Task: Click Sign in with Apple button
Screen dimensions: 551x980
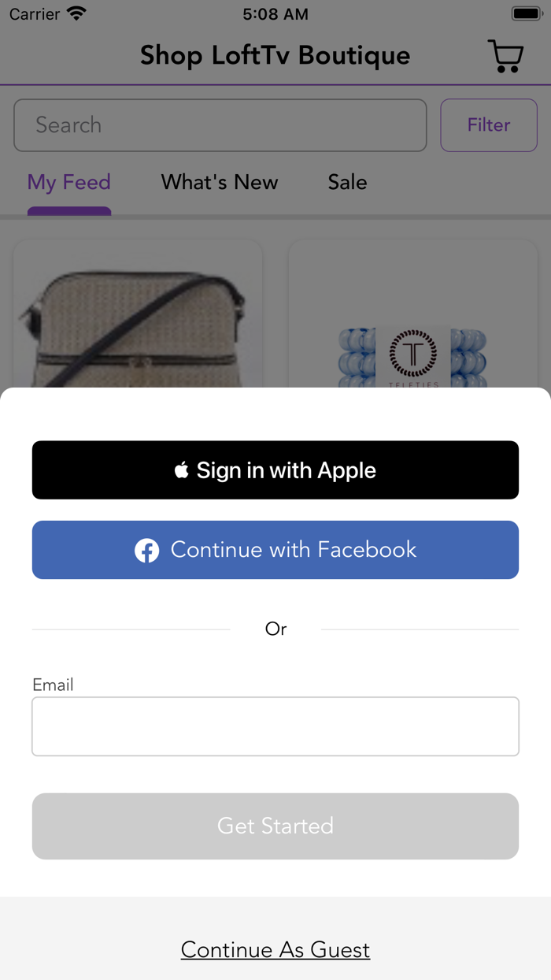Action: coord(275,470)
